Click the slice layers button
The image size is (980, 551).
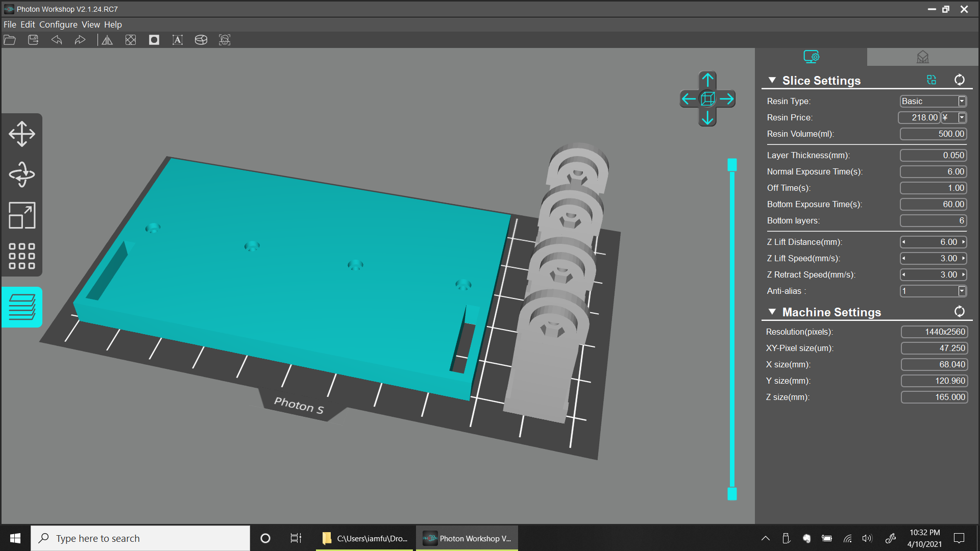[22, 307]
